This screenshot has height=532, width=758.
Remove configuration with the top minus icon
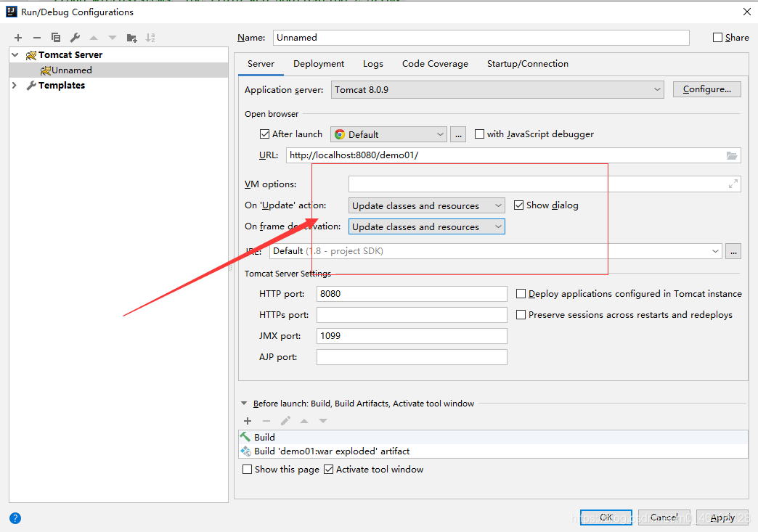(37, 38)
